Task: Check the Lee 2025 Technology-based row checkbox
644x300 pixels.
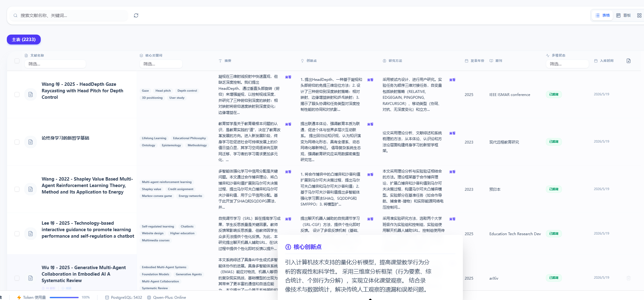Action: point(17,234)
